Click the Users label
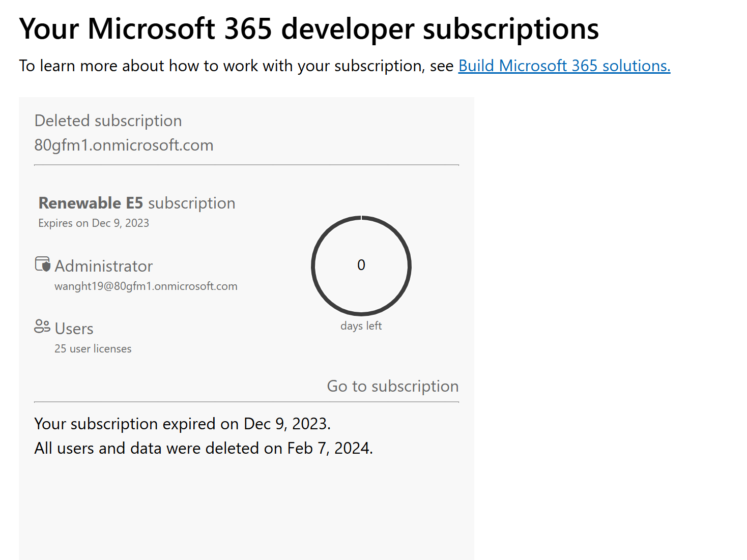The width and height of the screenshot is (747, 560). tap(74, 329)
